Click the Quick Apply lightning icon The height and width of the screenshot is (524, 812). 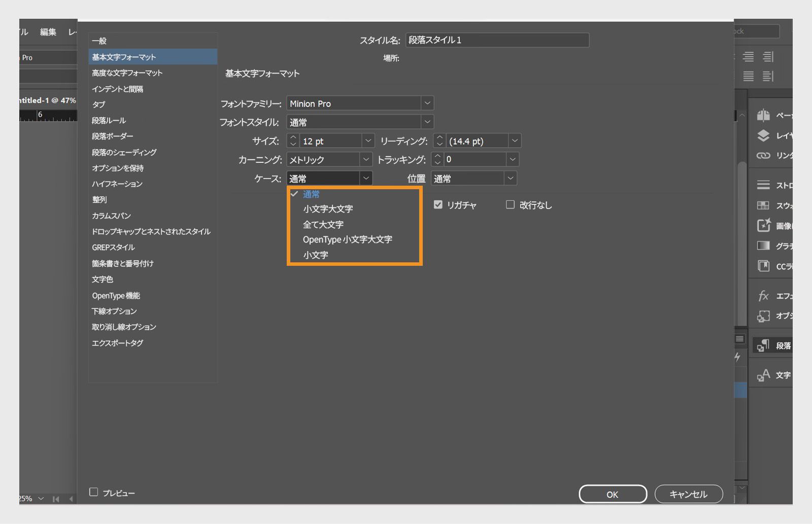point(737,357)
